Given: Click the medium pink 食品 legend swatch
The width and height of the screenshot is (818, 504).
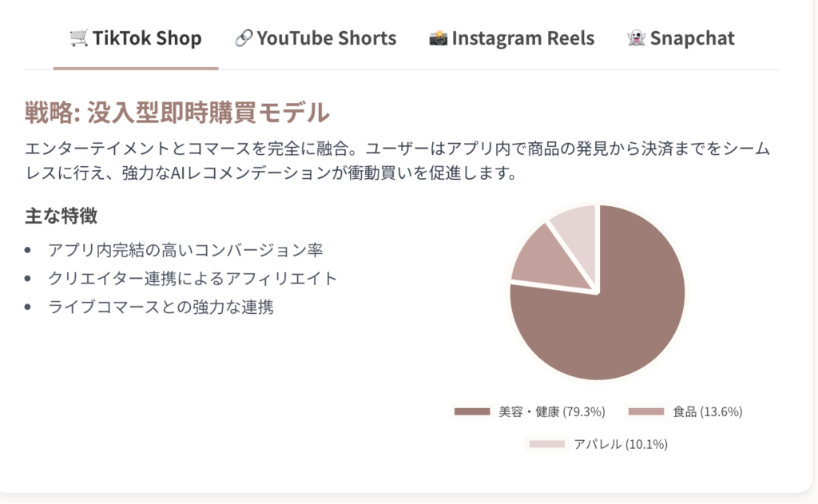Looking at the screenshot, I should coord(645,411).
